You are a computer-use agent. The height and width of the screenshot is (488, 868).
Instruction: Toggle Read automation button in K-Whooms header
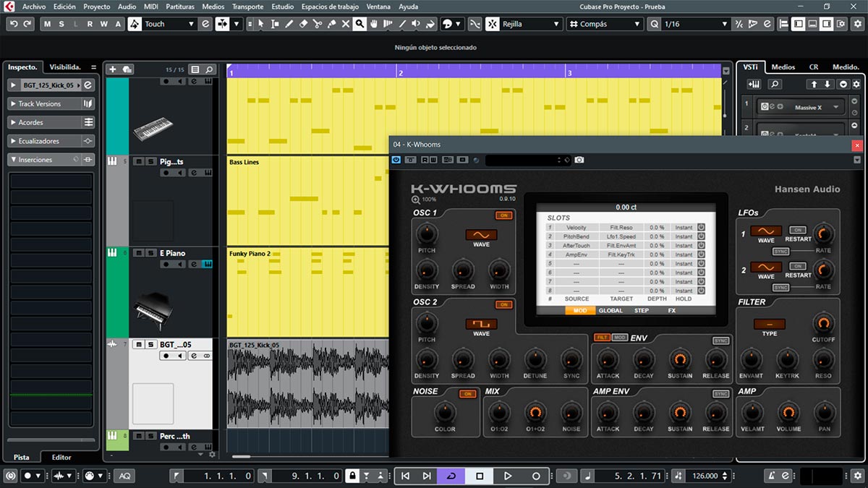(x=424, y=160)
